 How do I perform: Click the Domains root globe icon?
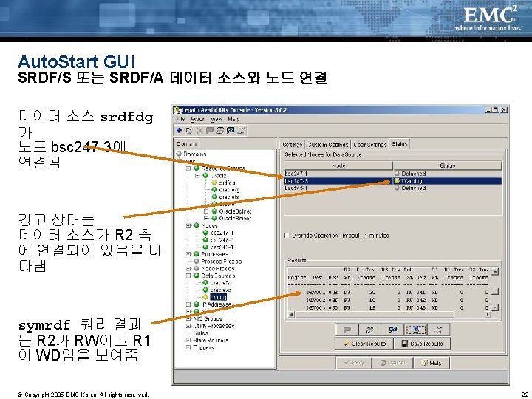click(x=179, y=154)
